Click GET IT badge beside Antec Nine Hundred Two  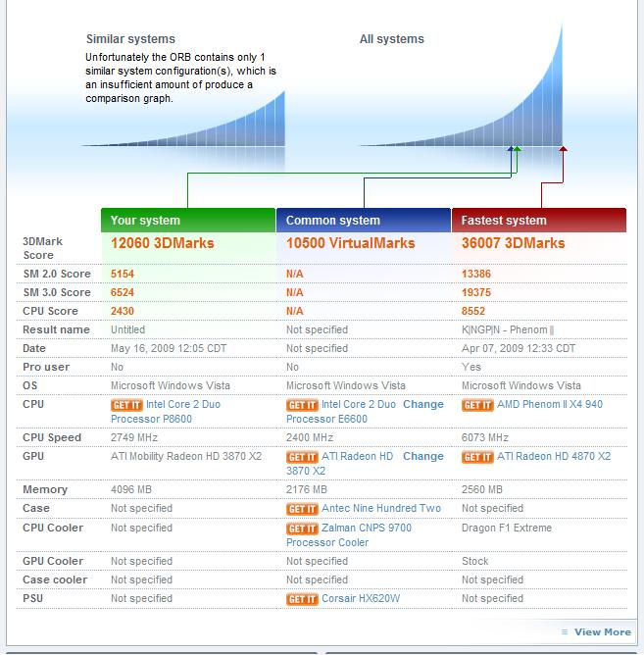tap(302, 509)
